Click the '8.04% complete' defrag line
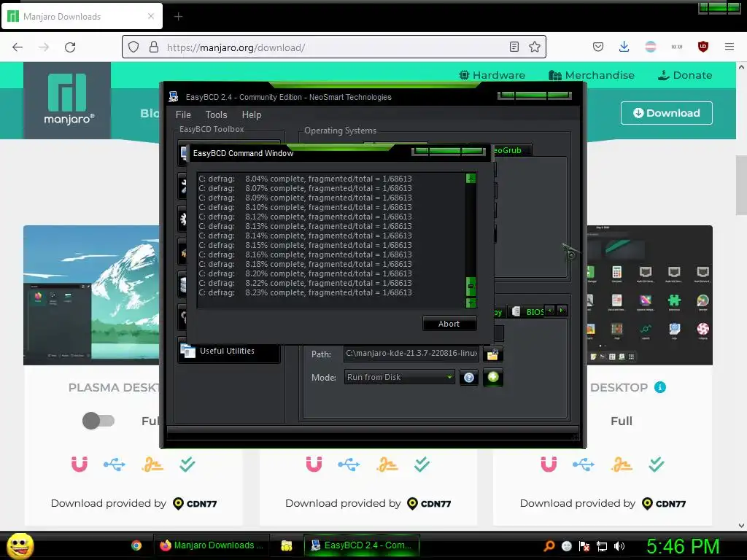747x560 pixels. coord(305,179)
